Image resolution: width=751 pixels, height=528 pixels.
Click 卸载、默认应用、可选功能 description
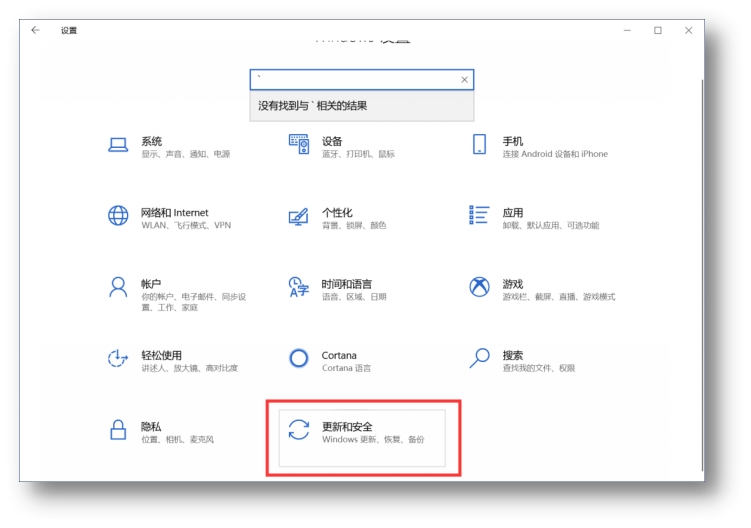tap(551, 225)
